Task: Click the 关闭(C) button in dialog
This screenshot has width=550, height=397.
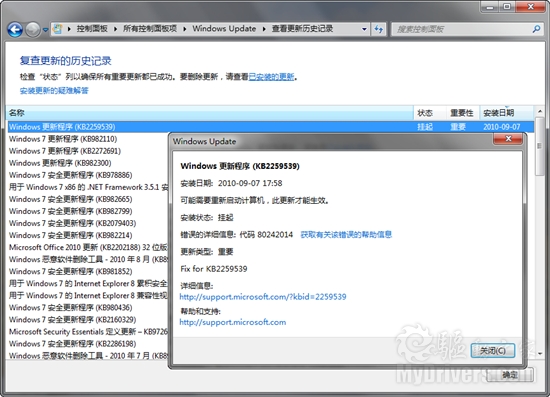Action: [492, 351]
